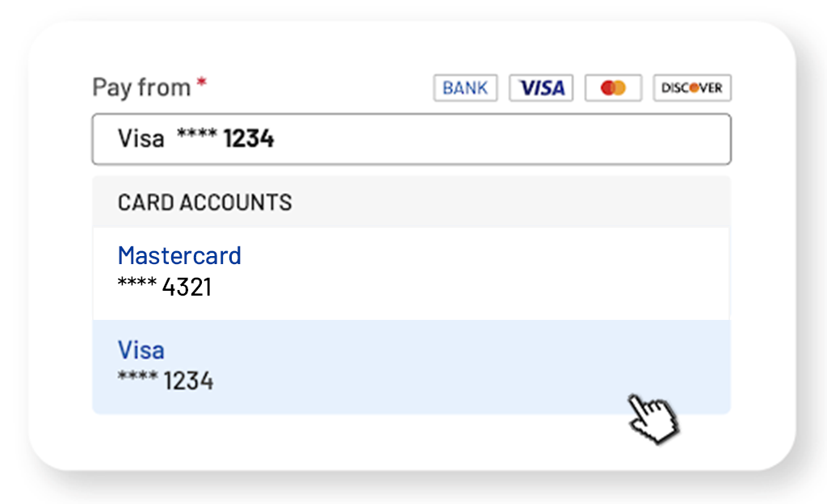The width and height of the screenshot is (827, 504).
Task: Click bold 1234 in the selected field
Action: click(x=249, y=139)
